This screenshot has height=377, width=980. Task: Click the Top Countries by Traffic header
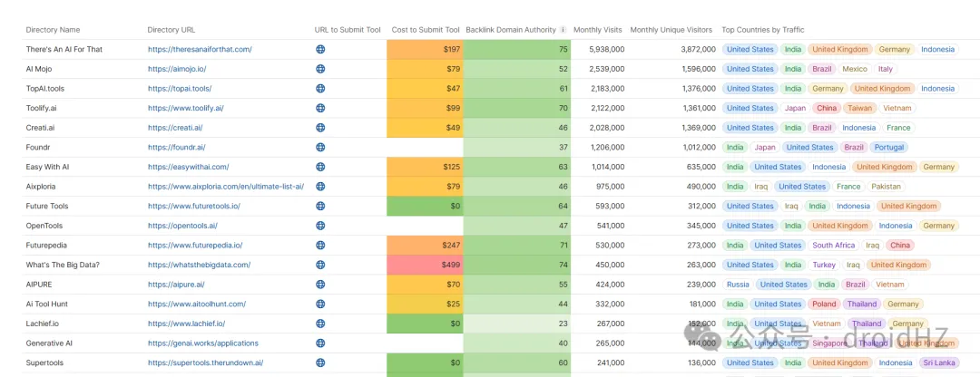point(762,30)
